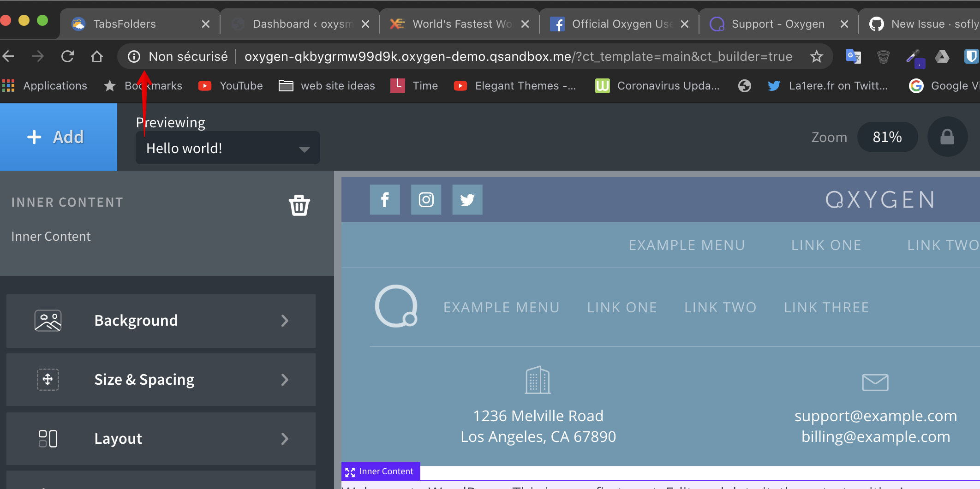Click the Size & Spacing icon
The width and height of the screenshot is (980, 489).
(x=48, y=380)
